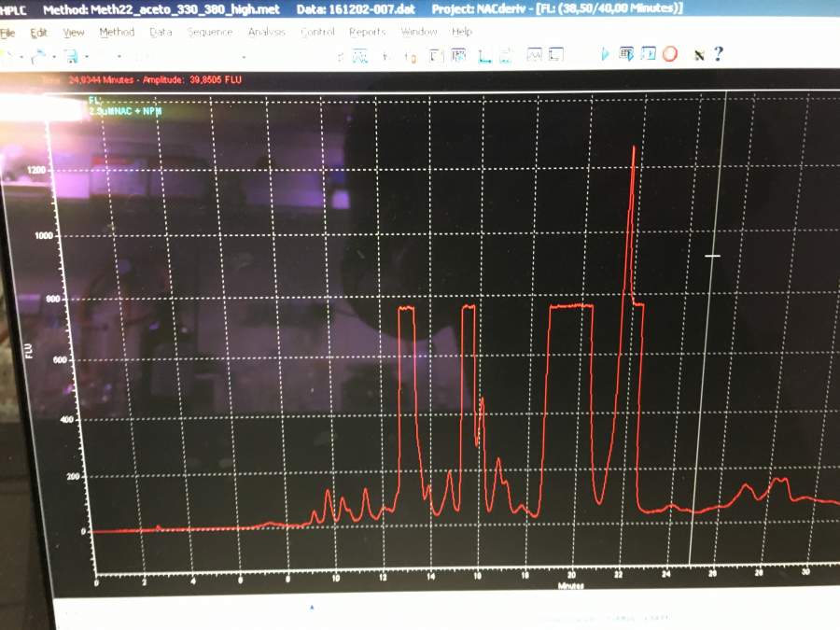Click the red Stop Run icon

(x=670, y=53)
